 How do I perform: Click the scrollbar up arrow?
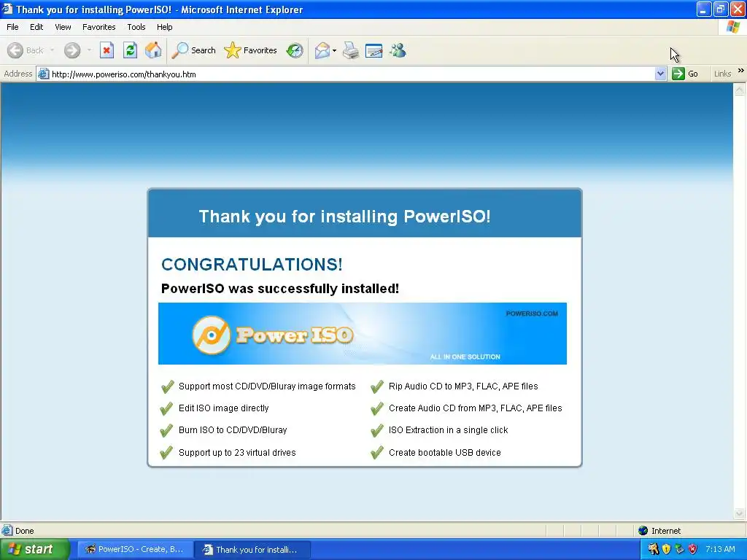point(740,89)
